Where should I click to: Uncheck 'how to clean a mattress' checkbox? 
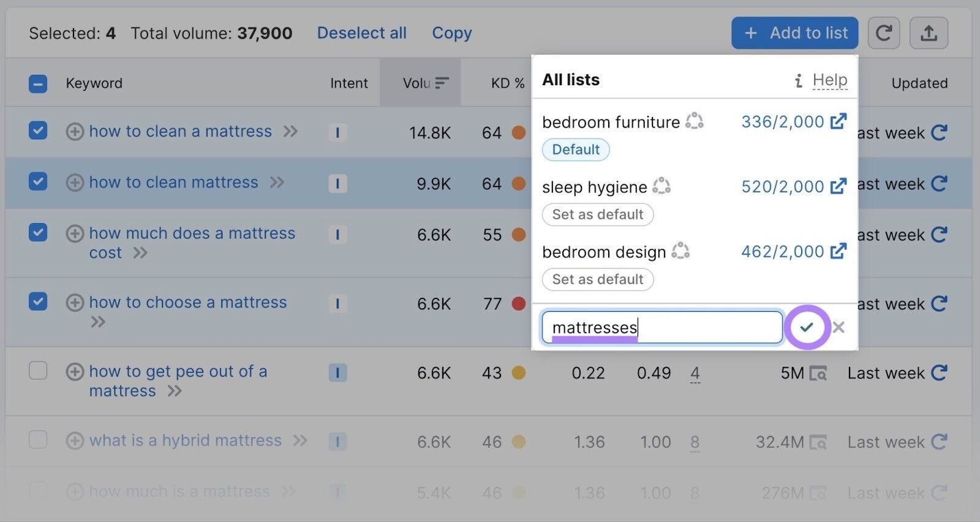tap(38, 130)
